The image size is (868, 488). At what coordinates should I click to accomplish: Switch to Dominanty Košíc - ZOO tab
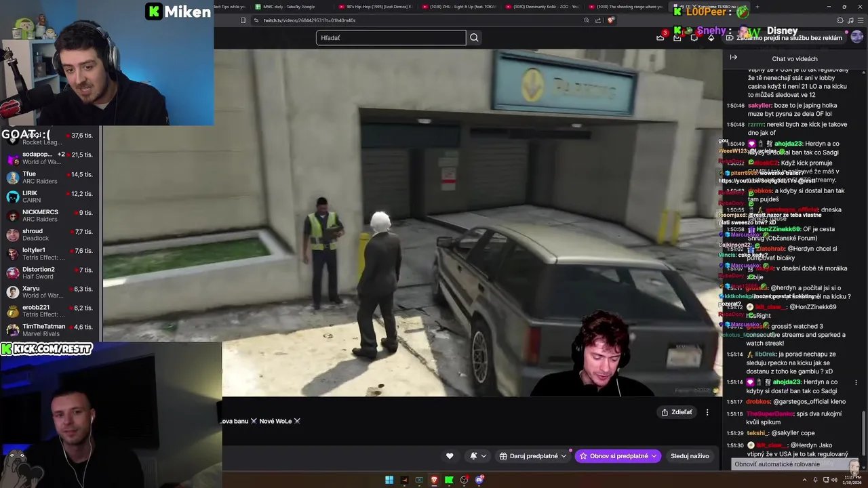547,7
